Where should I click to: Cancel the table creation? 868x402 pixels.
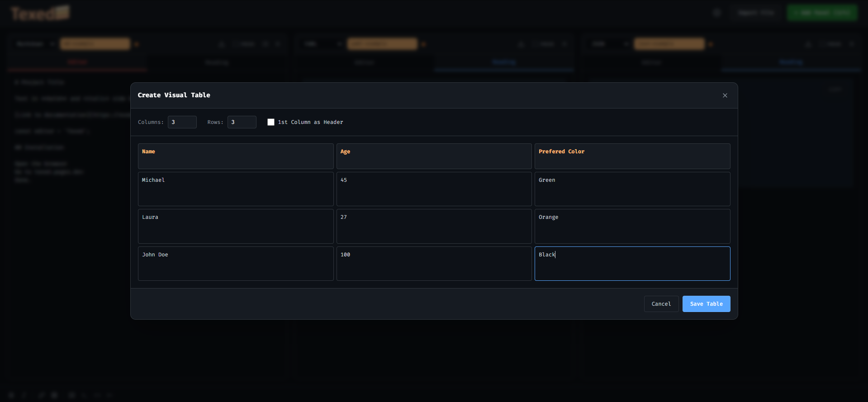661,304
